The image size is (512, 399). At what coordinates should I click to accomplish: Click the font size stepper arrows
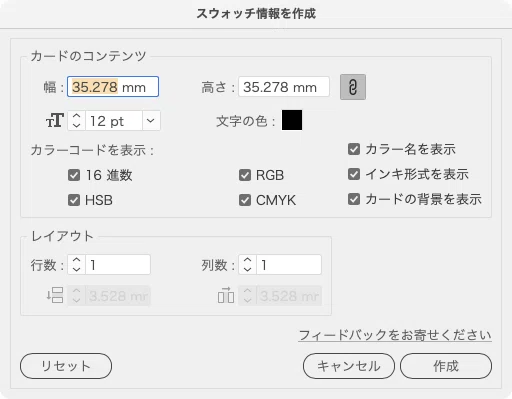(x=76, y=120)
